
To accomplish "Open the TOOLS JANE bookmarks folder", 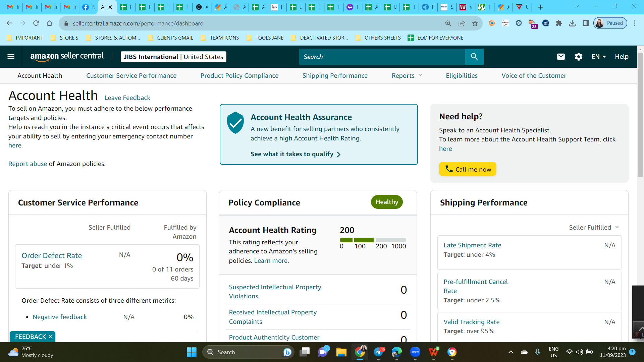I will click(265, 38).
